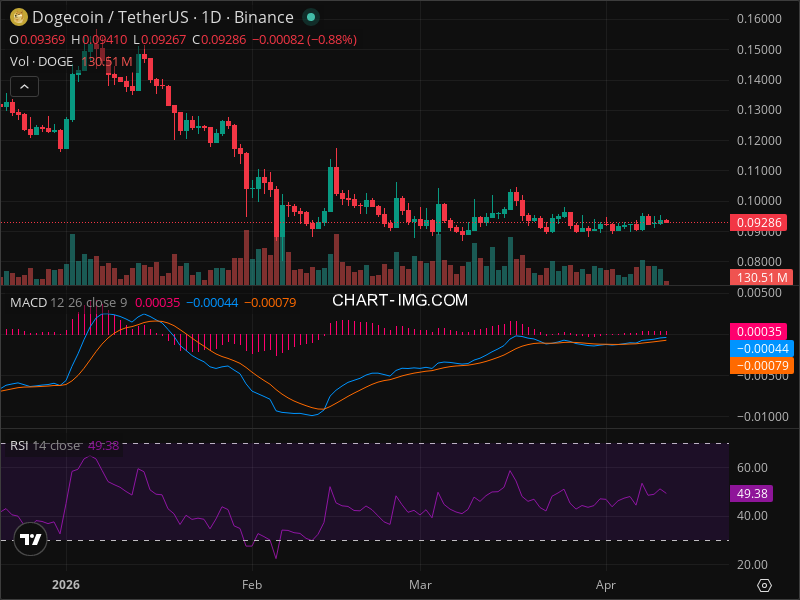This screenshot has width=800, height=600.
Task: Click the −0.01000 MACD axis label
Action: click(x=763, y=417)
